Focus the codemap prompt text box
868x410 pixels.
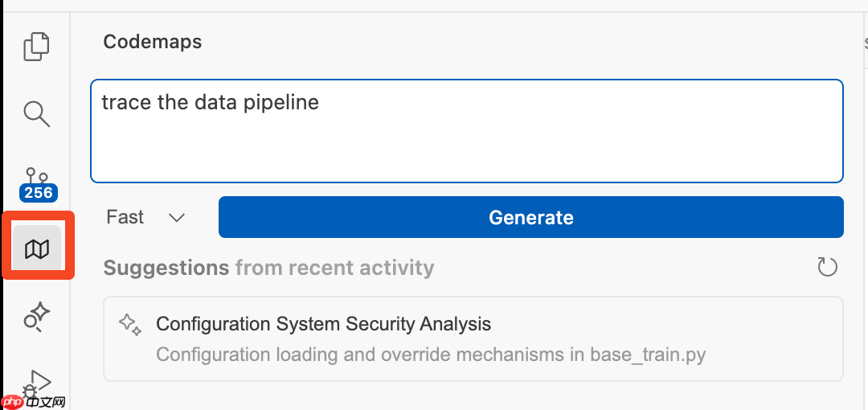466,145
